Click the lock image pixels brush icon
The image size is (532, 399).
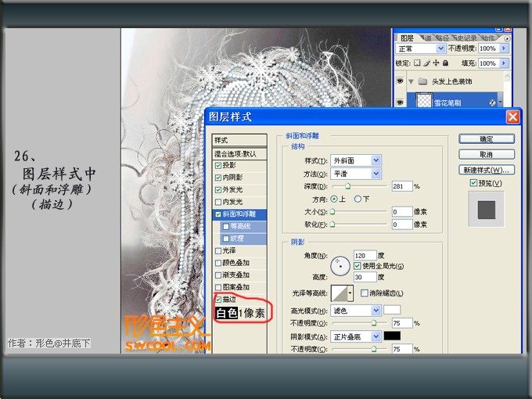427,63
